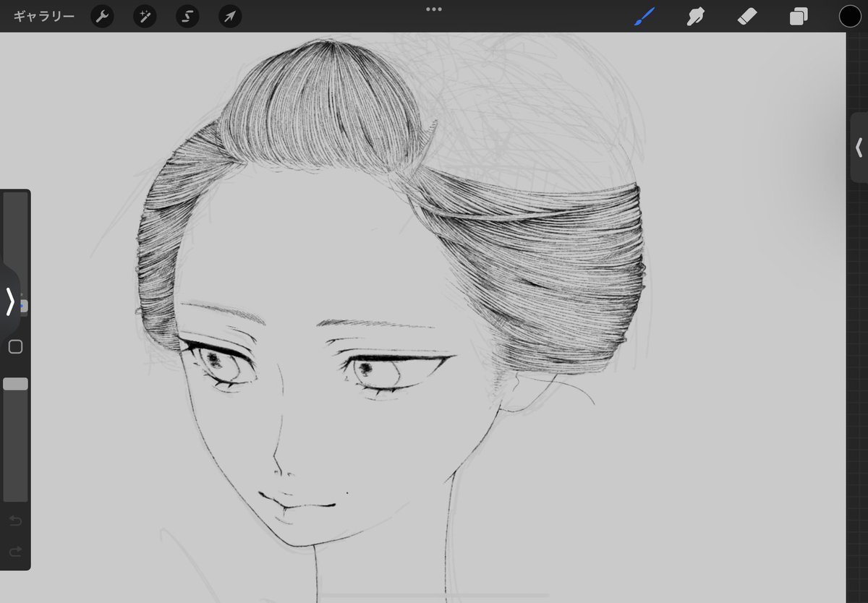Expand the left sidebar chevron handle
This screenshot has width=868, height=603.
click(x=10, y=301)
